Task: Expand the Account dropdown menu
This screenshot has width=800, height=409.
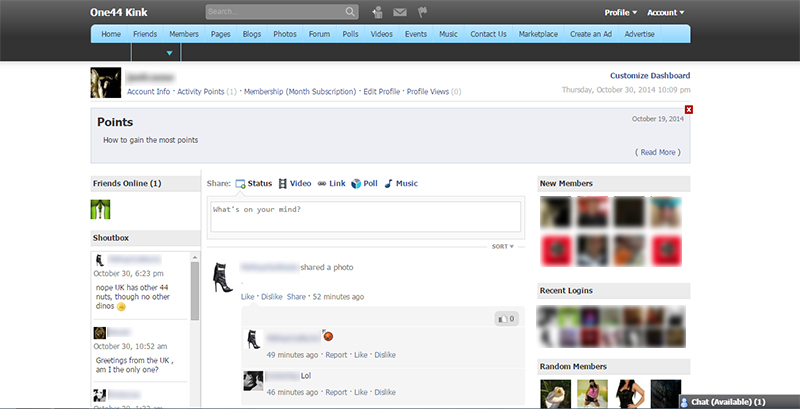Action: 665,13
